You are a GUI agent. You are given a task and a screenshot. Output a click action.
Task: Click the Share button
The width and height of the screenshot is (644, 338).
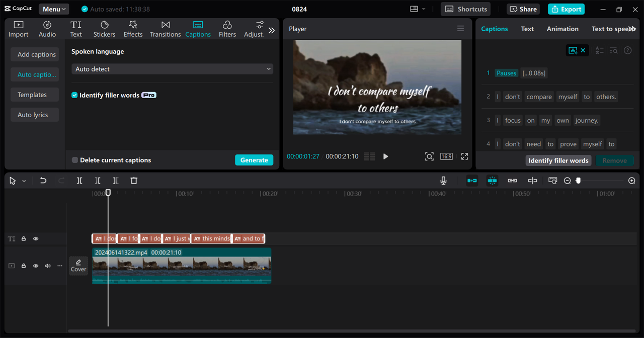coord(523,9)
